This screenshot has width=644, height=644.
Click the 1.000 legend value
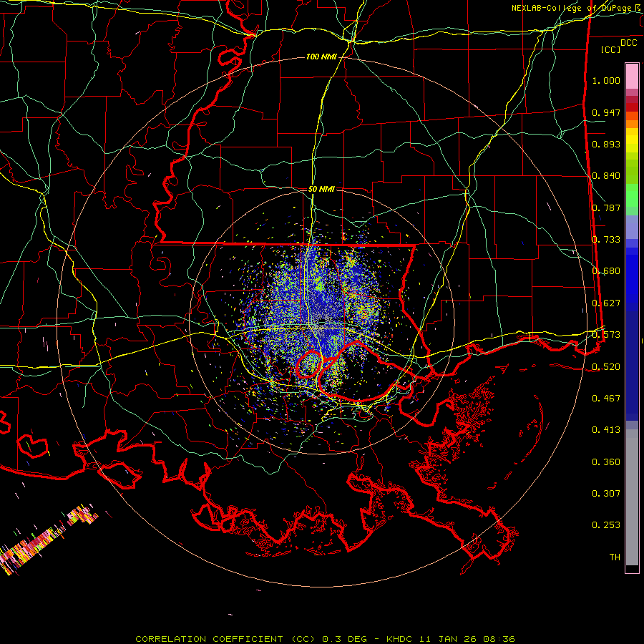tap(606, 80)
